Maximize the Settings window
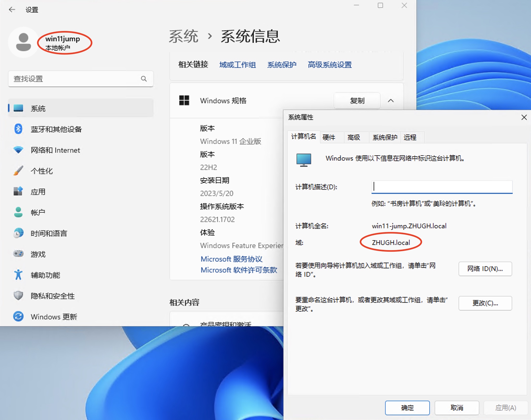The width and height of the screenshot is (531, 420). (380, 5)
